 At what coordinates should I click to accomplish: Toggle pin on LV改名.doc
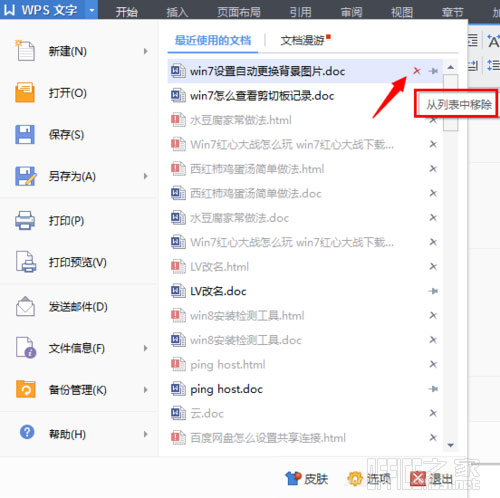pos(433,291)
